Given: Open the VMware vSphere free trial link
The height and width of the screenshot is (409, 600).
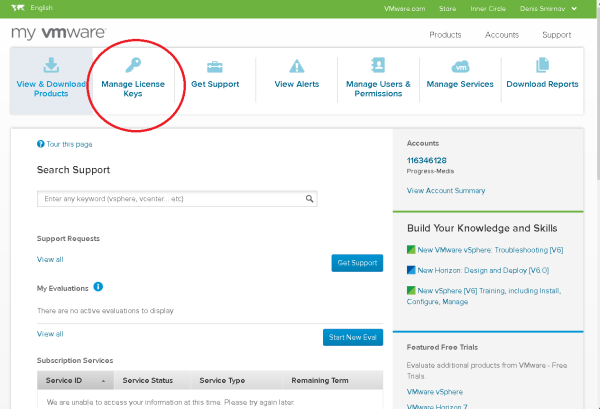Looking at the screenshot, I should pyautogui.click(x=435, y=392).
